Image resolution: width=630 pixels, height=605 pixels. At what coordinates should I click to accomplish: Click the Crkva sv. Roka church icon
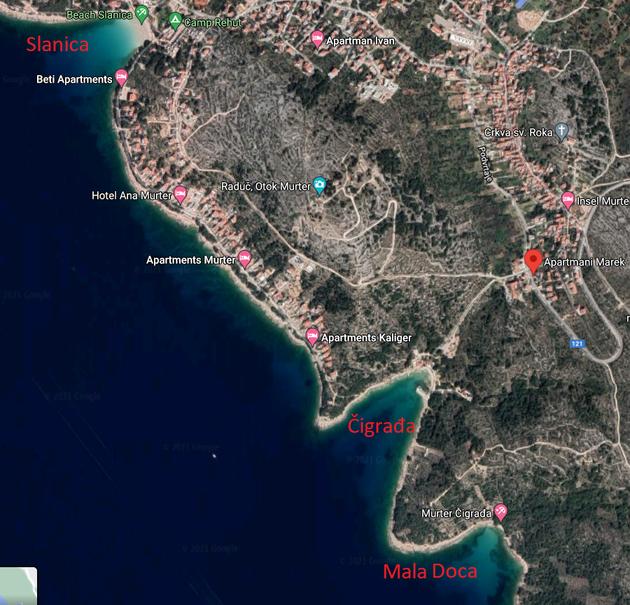point(562,131)
